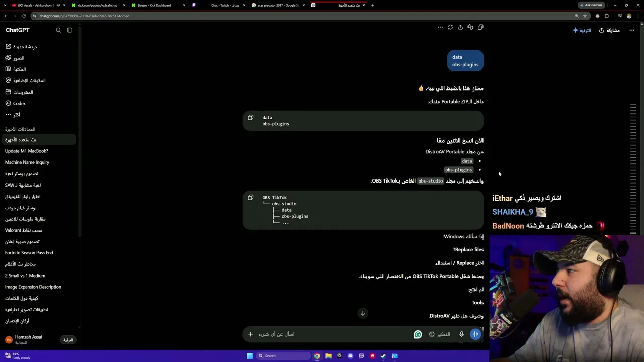Image resolution: width=644 pixels, height=362 pixels.
Task: Start voice mode with the blue waveform button
Action: (x=475, y=334)
